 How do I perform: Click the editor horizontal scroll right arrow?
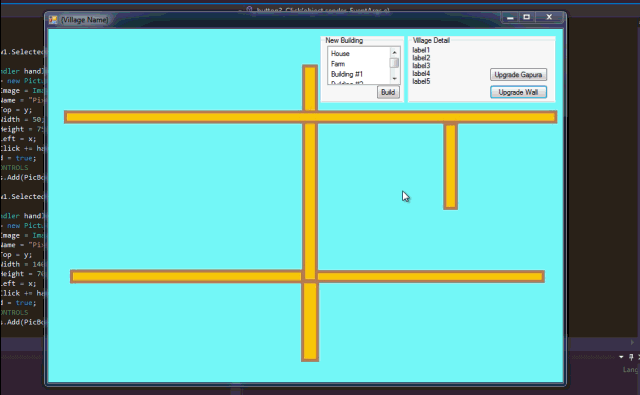(632, 342)
